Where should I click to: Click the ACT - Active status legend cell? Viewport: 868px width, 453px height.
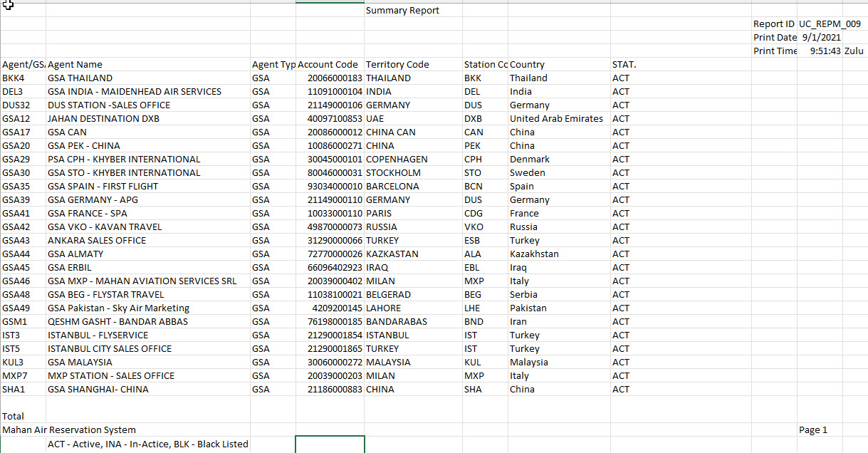coord(147,444)
